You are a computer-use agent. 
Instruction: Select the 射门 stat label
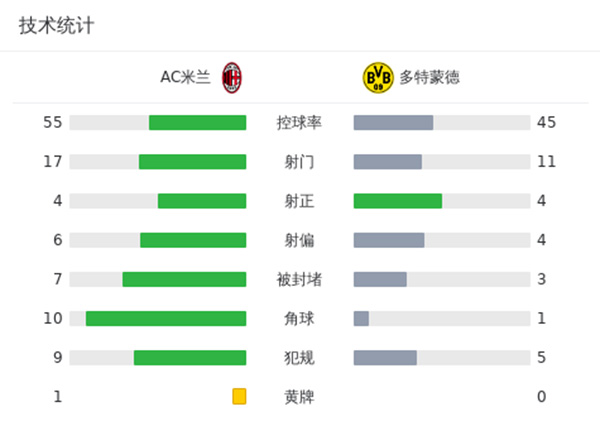click(299, 162)
